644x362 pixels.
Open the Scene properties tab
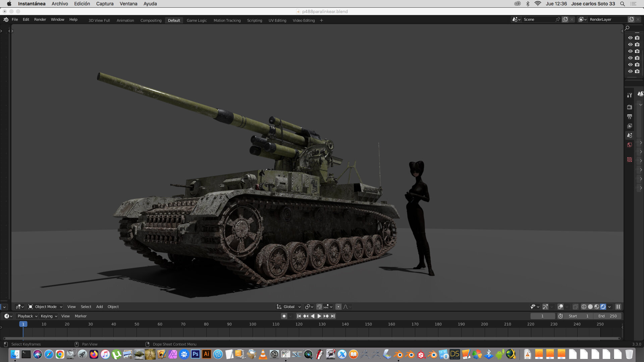(x=630, y=135)
